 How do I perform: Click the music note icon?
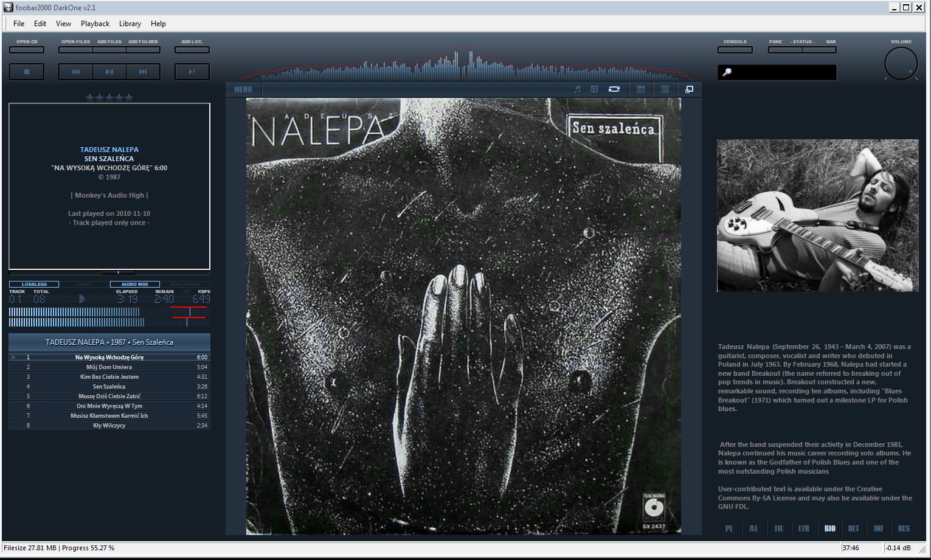point(577,89)
